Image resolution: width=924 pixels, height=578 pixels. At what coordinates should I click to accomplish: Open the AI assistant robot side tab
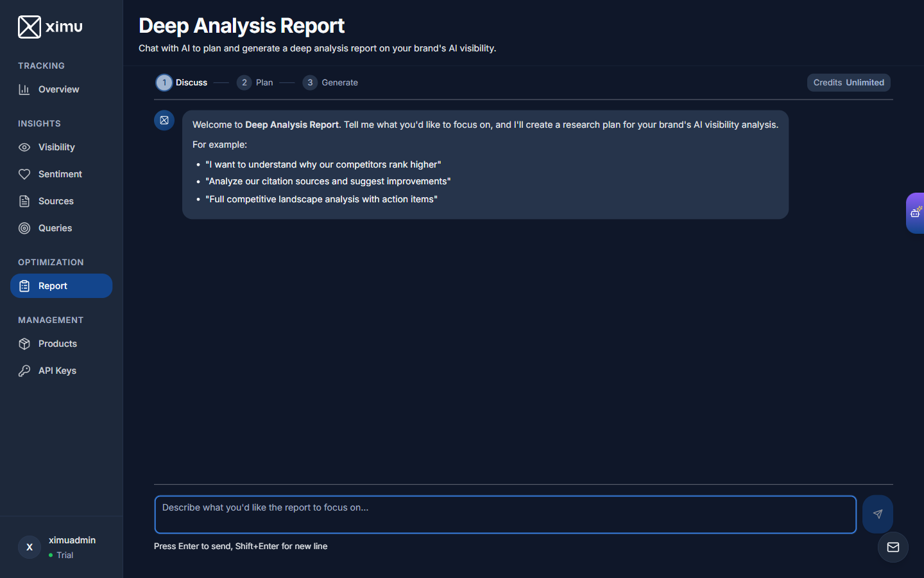pos(916,213)
